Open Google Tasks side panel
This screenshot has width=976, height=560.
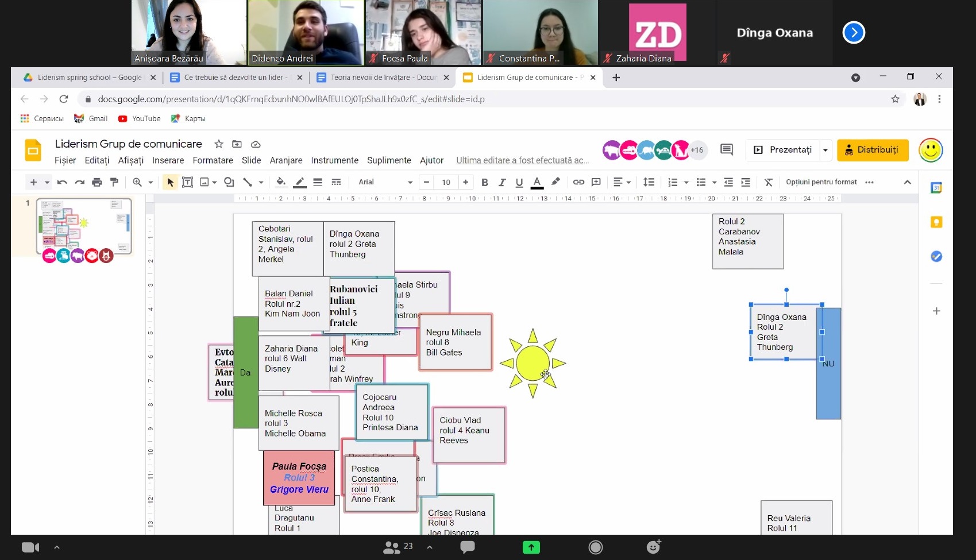(x=936, y=257)
